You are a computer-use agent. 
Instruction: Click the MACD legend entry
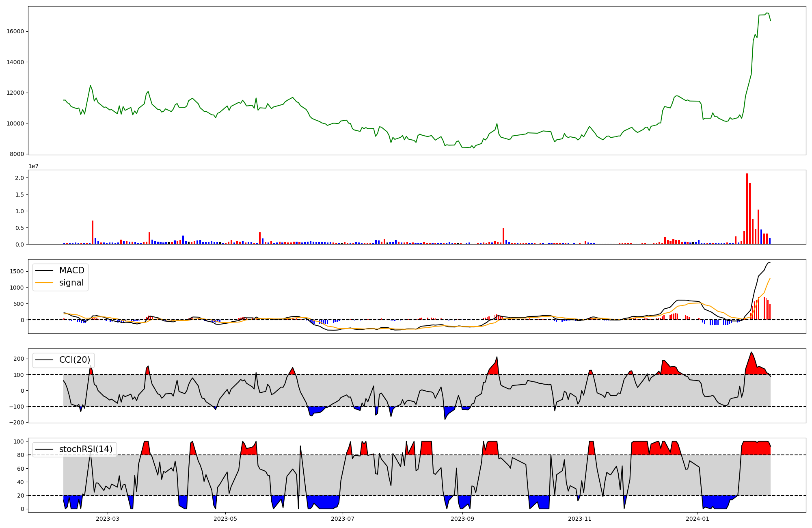coord(60,270)
